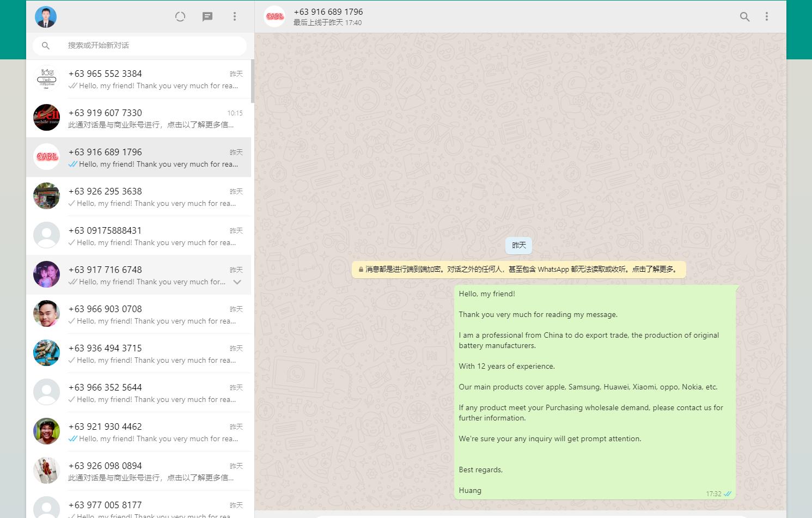812x518 pixels.
Task: Open chat with +63 919 607 7330
Action: tap(139, 118)
